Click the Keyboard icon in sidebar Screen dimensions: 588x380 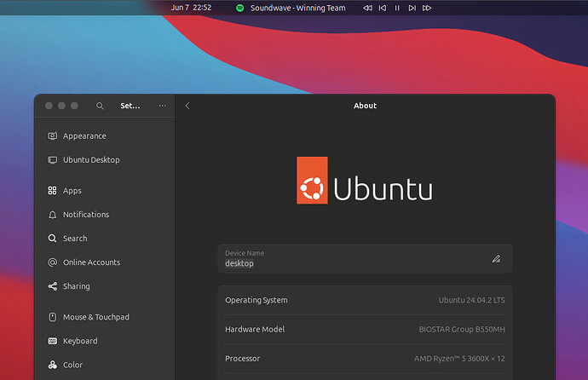(53, 341)
